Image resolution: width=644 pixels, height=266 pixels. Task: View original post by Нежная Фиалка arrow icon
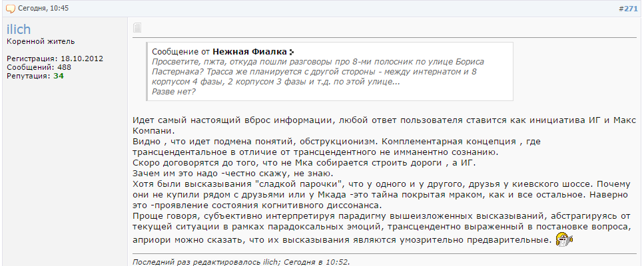coord(292,52)
